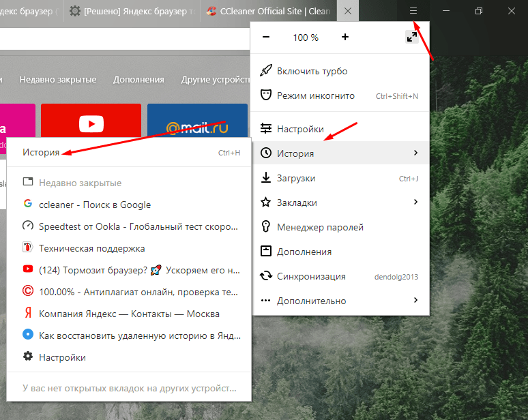This screenshot has width=528, height=420.
Task: Switch to CCleaner Official Site tab
Action: [268, 11]
